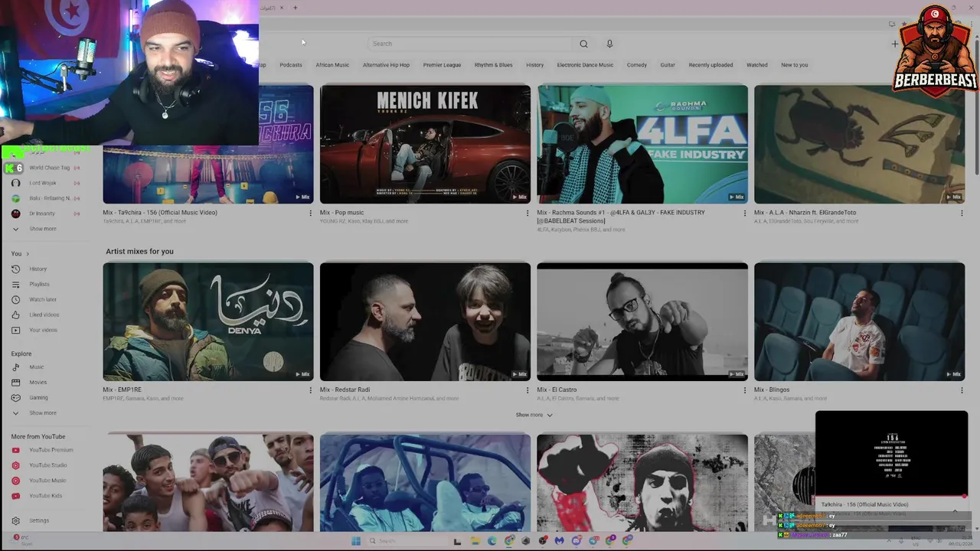980x551 pixels.
Task: Select the Rhythm & Blues chip
Action: click(x=493, y=65)
